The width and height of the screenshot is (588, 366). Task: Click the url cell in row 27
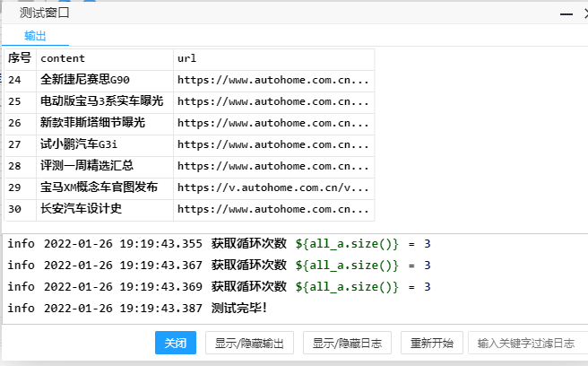point(273,145)
